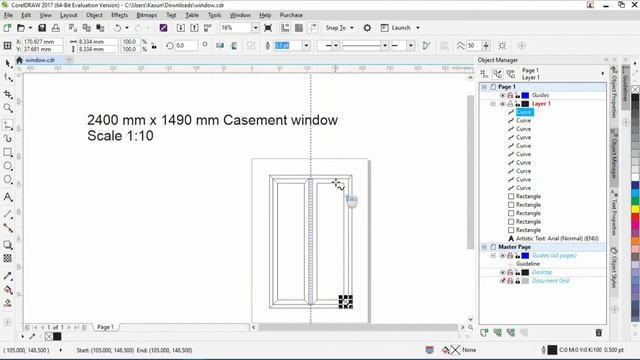
Task: Select the Drop Shadow tool
Action: tap(8, 245)
